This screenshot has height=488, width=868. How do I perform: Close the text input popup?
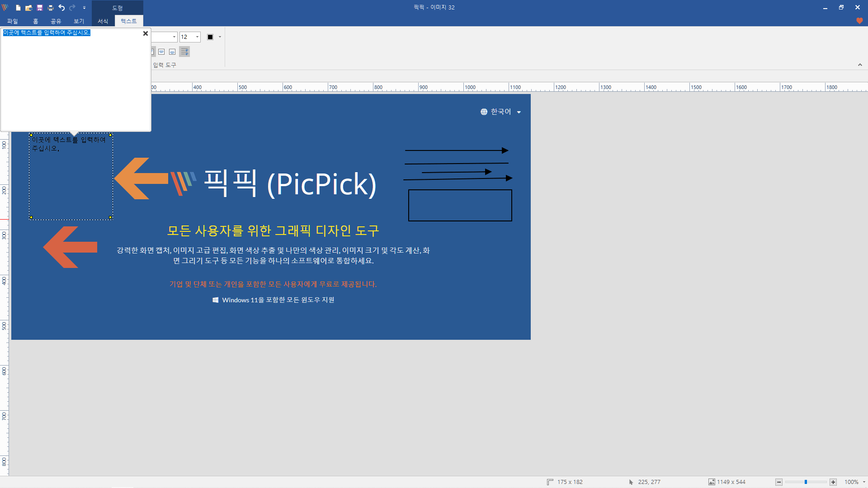(145, 33)
